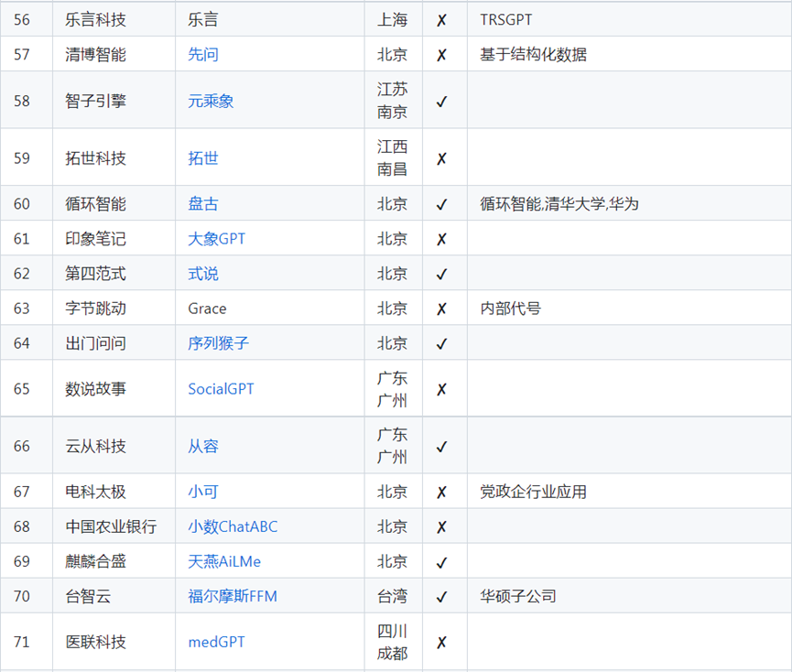
Task: Open the 盘古 model link
Action: tap(203, 204)
